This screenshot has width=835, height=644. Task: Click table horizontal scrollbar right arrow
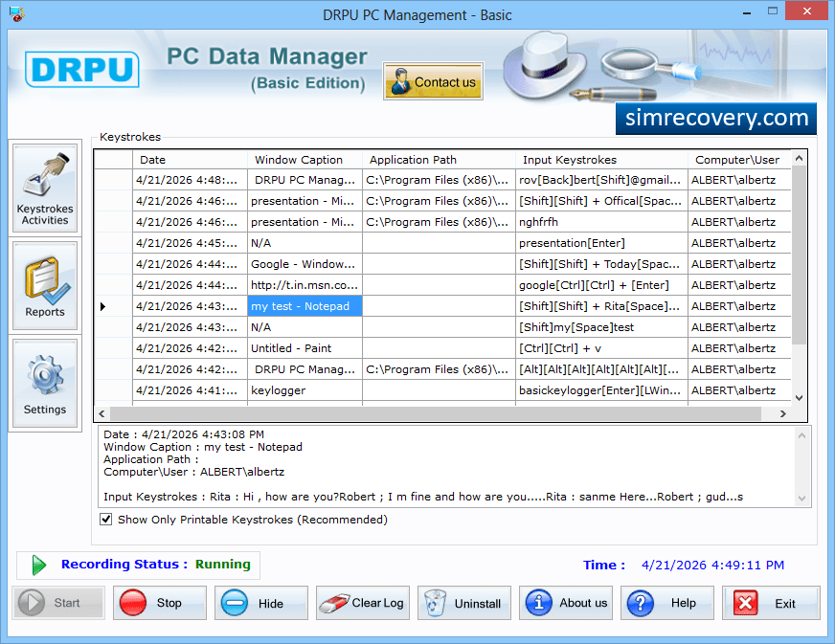(783, 413)
